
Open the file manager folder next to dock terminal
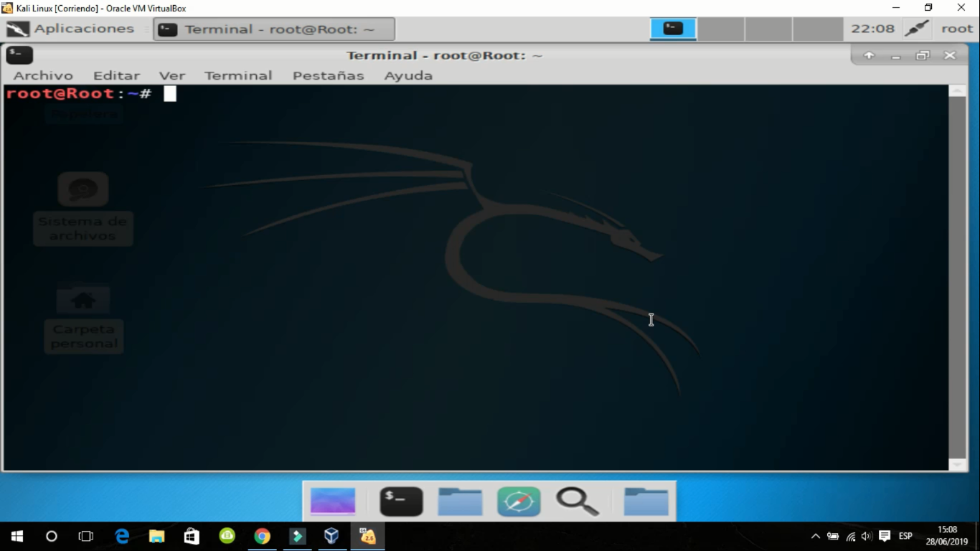460,501
